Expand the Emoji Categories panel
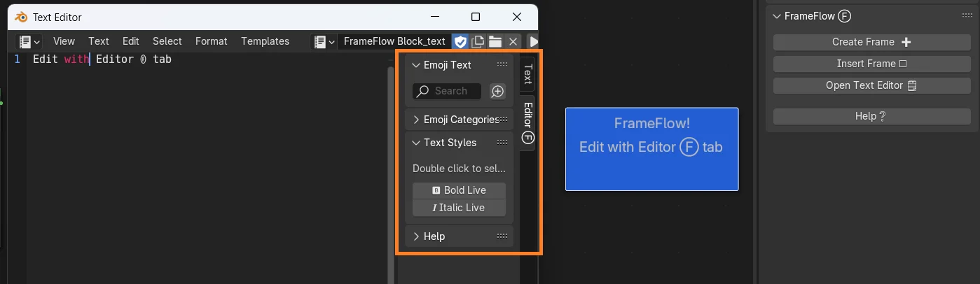 416,120
